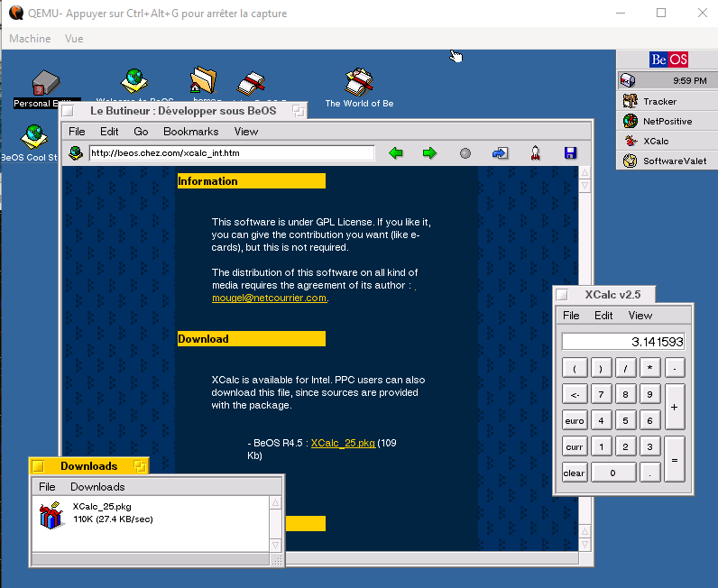Screen dimensions: 718x588
Task: Select the Welcome to BeOS globe icon
Action: click(134, 81)
